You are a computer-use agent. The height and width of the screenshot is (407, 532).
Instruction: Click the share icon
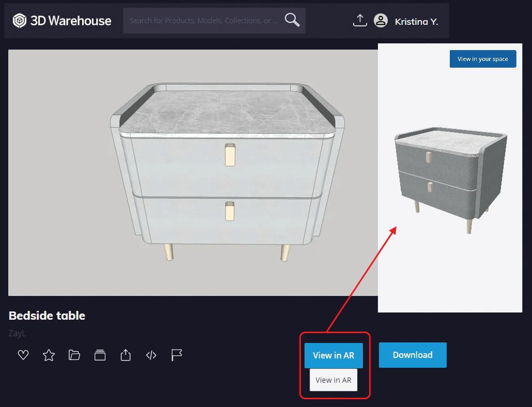[x=126, y=355]
